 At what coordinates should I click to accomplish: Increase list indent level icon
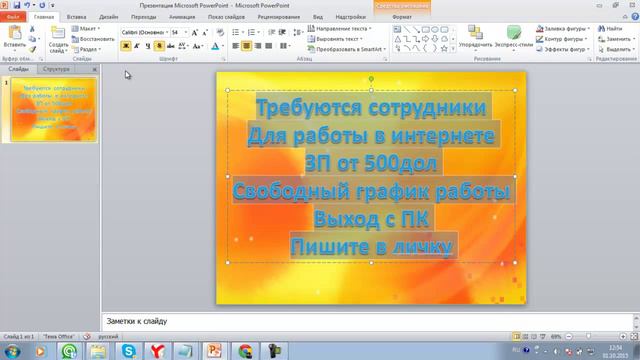(x=282, y=32)
